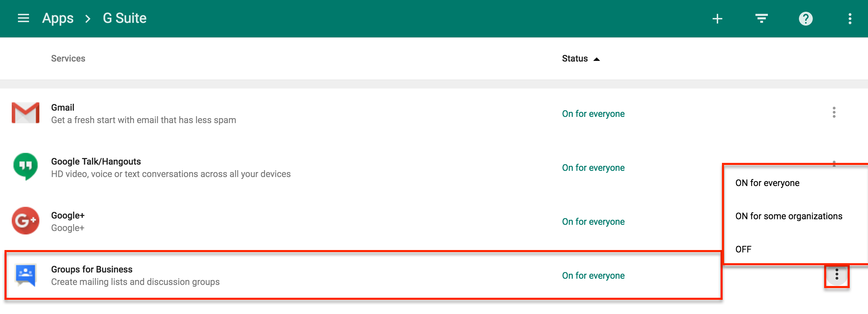Click Hangouts HD video description text
868x314 pixels.
[x=171, y=174]
